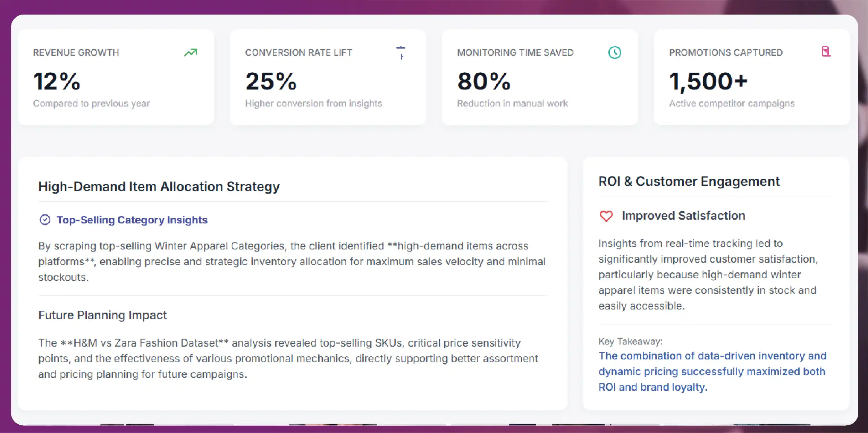Image resolution: width=868 pixels, height=433 pixels.
Task: Click the teal clock icon for Monitoring Time Saved
Action: [615, 53]
